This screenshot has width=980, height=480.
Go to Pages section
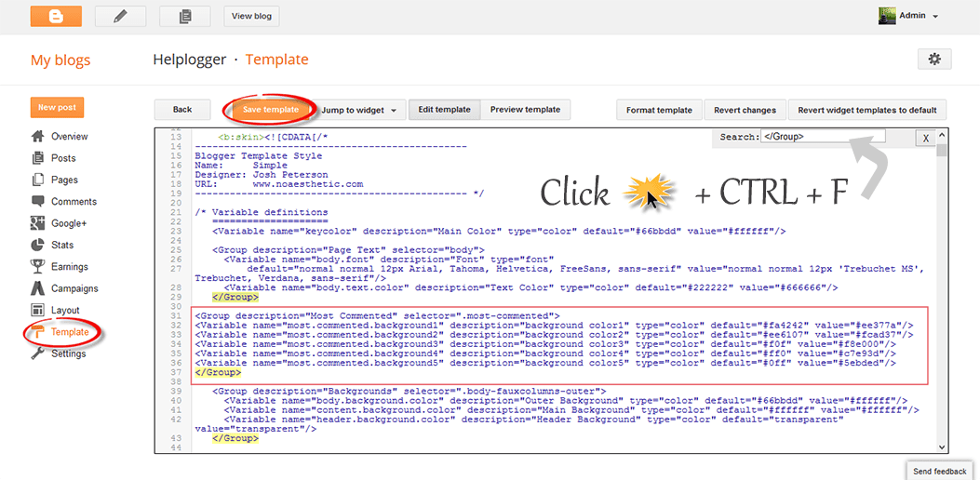(64, 180)
